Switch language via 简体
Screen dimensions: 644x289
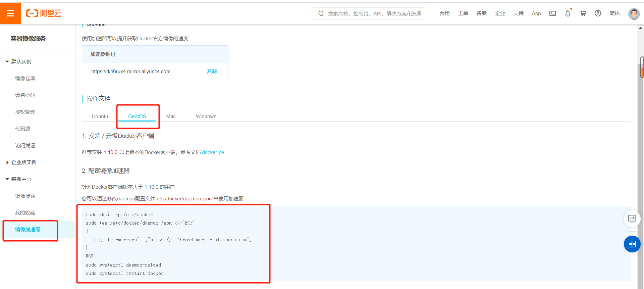614,13
